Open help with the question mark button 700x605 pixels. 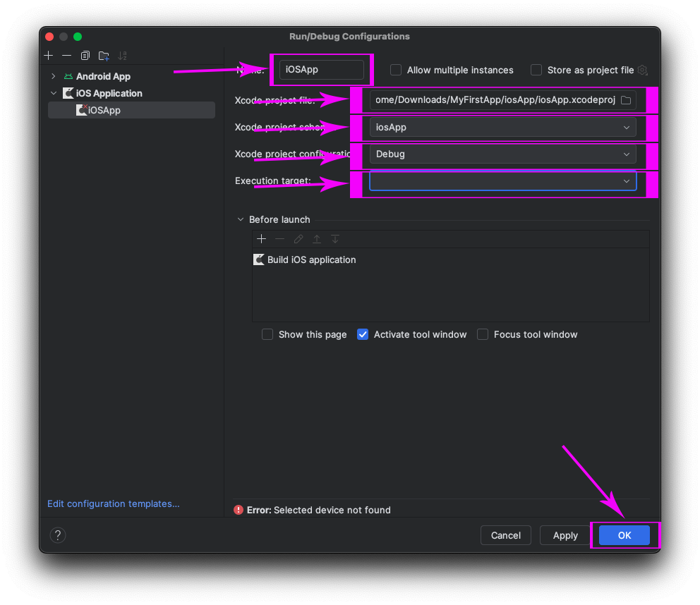[58, 535]
